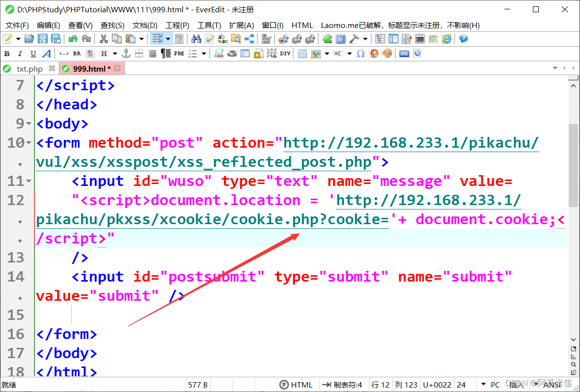
Task: Click the New file pencil icon
Action: (7, 39)
